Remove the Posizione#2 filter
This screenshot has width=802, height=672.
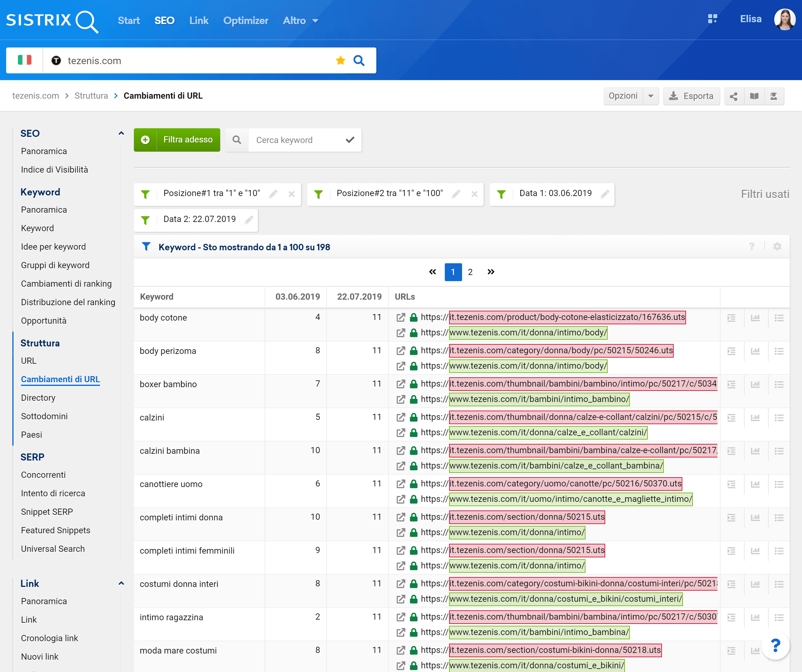[474, 194]
